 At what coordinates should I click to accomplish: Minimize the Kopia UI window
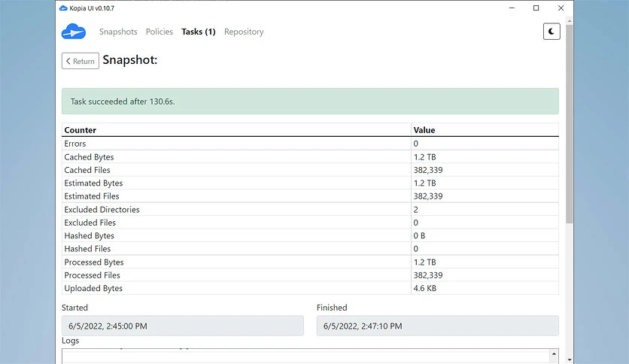tap(512, 8)
